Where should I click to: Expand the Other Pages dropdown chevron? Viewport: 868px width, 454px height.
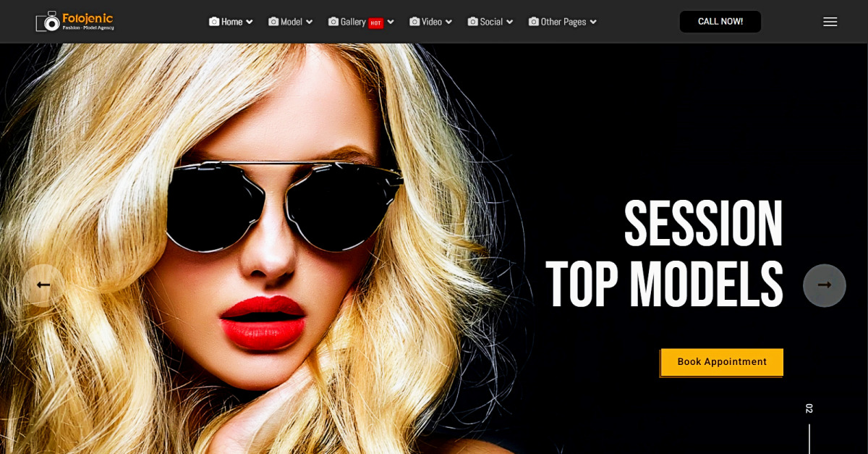tap(593, 22)
